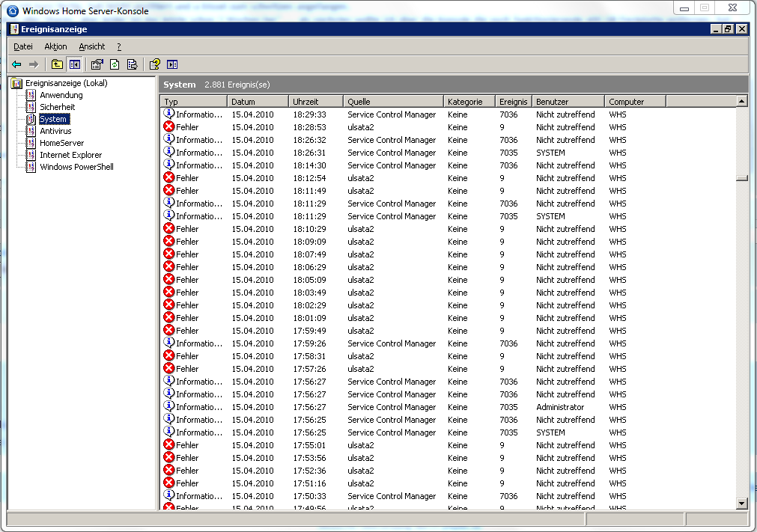This screenshot has width=757, height=532.
Task: Sort events by the Kategorie column header
Action: point(469,101)
